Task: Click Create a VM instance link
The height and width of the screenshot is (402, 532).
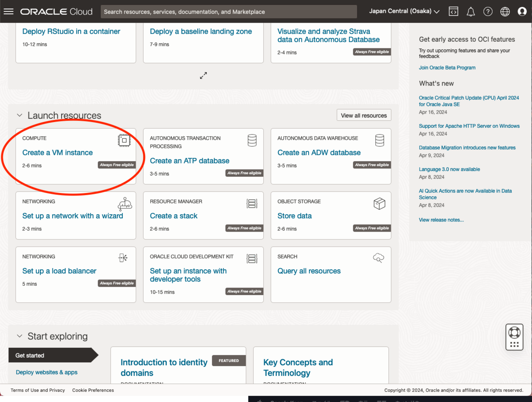Action: (58, 153)
